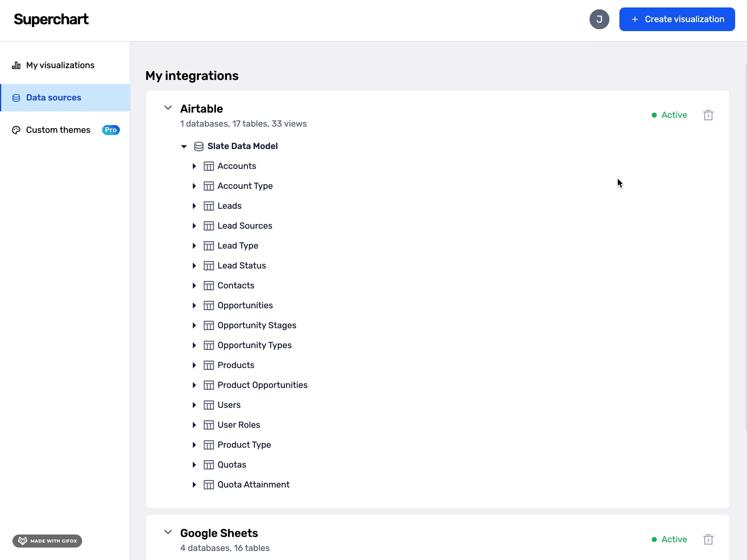747x560 pixels.
Task: Collapse the Slate Data Model database
Action: pos(184,147)
